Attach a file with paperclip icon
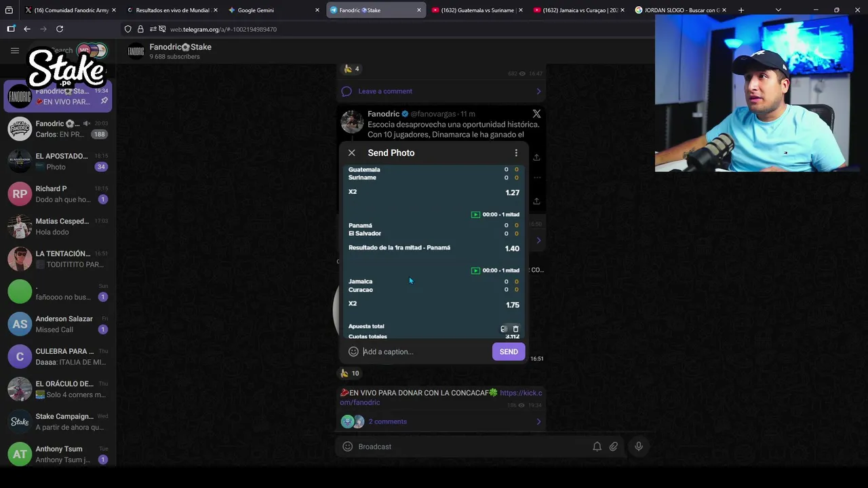 (613, 447)
